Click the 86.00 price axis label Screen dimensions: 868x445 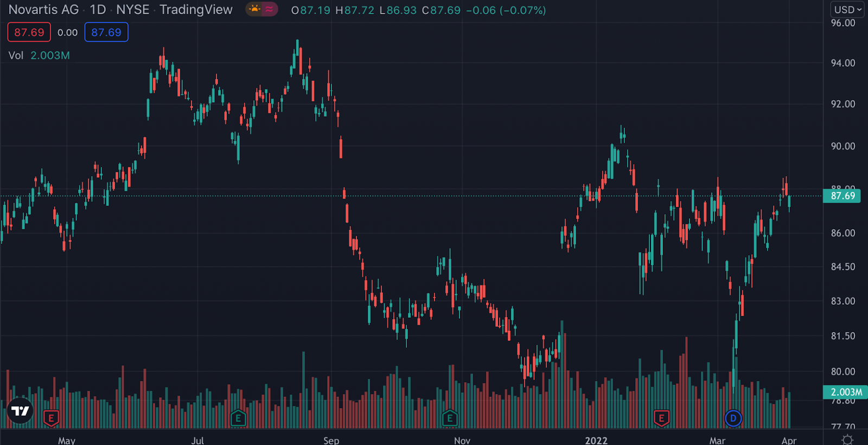point(843,233)
